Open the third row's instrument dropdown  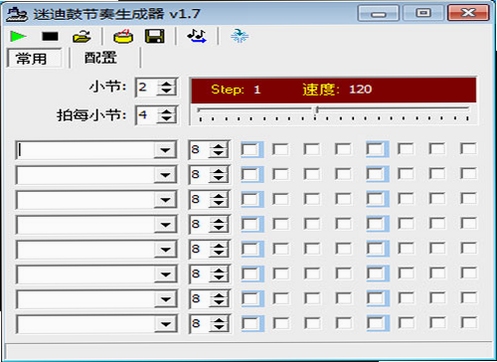165,200
